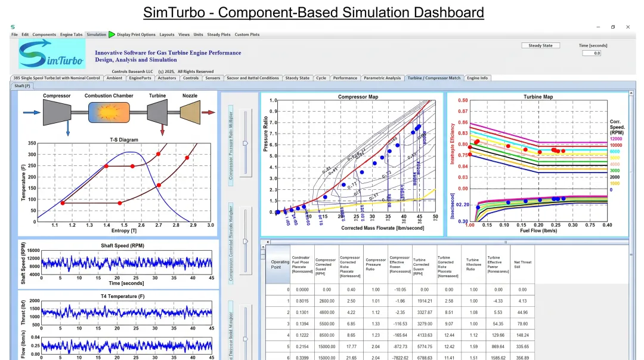Open the Components menu
644x360 pixels.
[44, 35]
